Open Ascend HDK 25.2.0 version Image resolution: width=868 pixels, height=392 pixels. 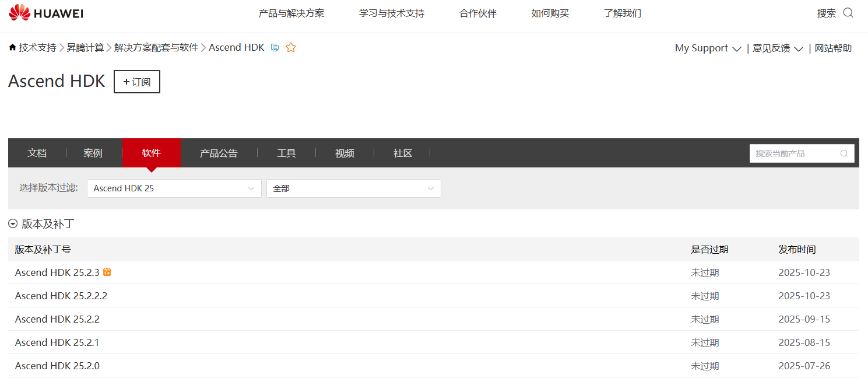coord(57,366)
